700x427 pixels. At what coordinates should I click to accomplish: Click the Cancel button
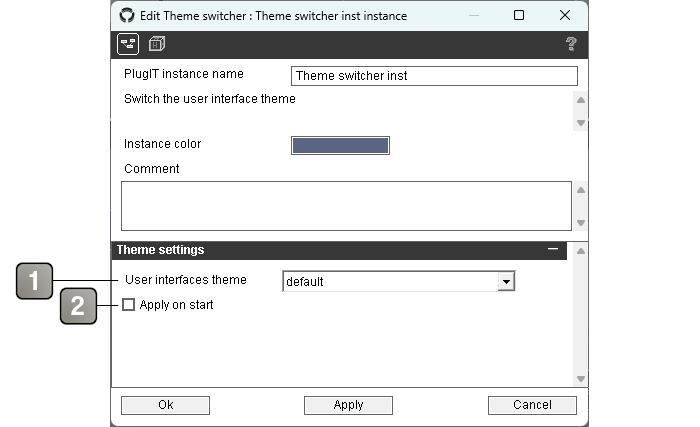point(532,405)
